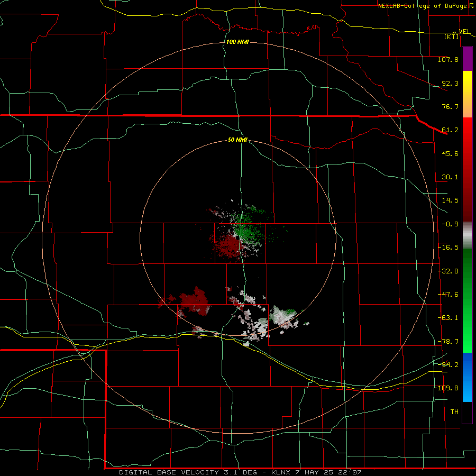Click the 45.6 value on velocity scale
Image resolution: width=476 pixels, height=476 pixels.
tap(450, 153)
